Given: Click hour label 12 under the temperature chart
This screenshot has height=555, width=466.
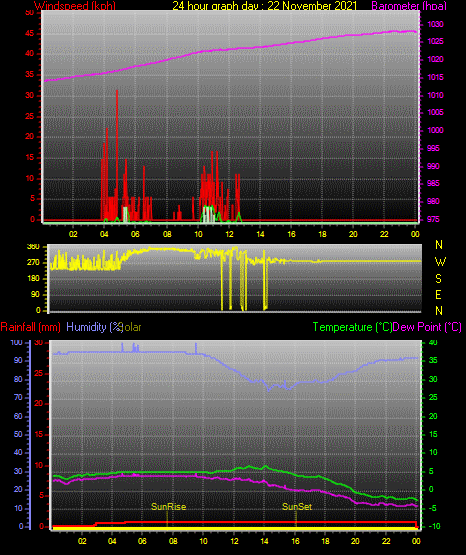Looking at the screenshot, I should 234,541.
